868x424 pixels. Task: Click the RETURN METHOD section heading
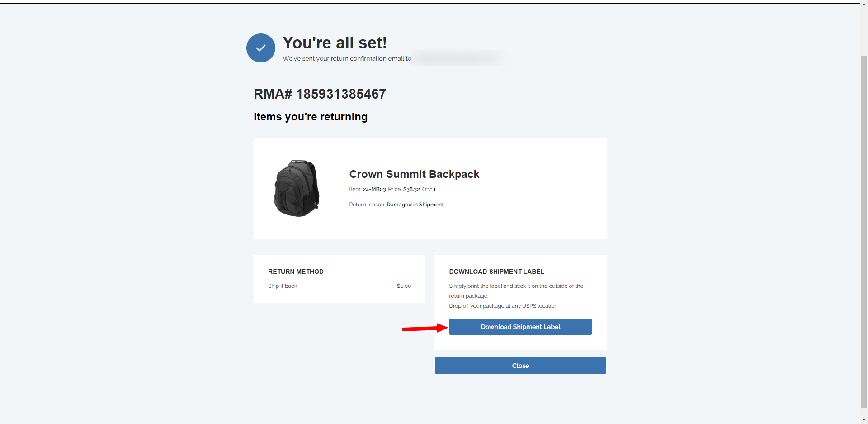[296, 272]
